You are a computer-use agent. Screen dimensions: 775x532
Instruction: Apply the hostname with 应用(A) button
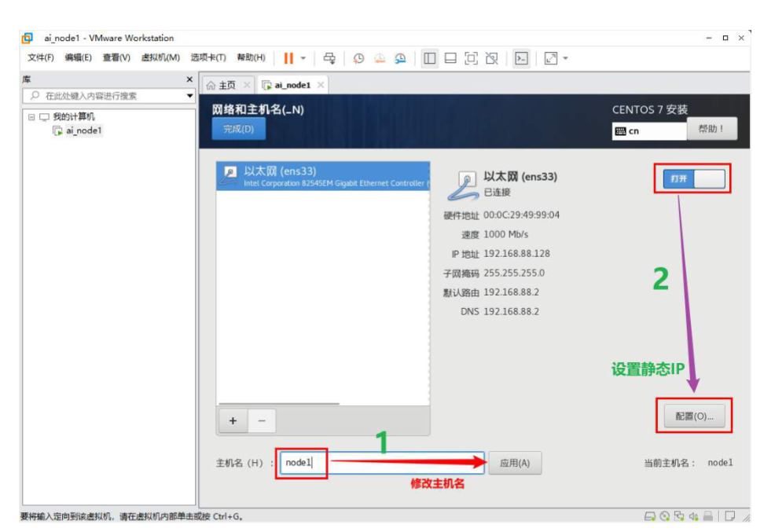click(515, 464)
